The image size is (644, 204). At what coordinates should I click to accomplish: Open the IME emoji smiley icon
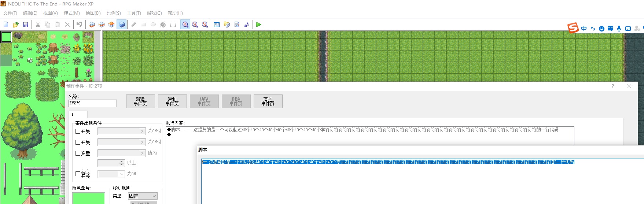tap(601, 29)
